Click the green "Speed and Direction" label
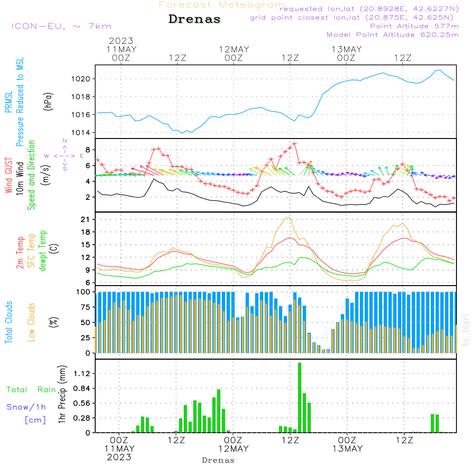 click(31, 175)
